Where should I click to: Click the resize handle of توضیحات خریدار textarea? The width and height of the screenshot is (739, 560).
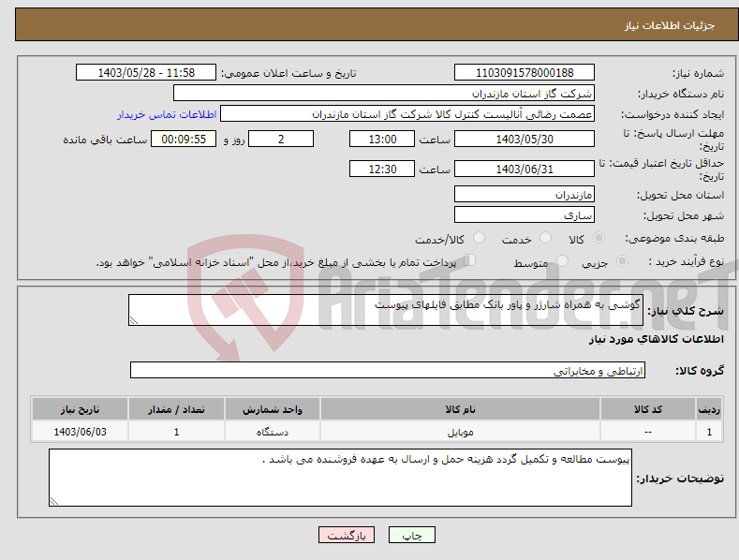pyautogui.click(x=53, y=502)
